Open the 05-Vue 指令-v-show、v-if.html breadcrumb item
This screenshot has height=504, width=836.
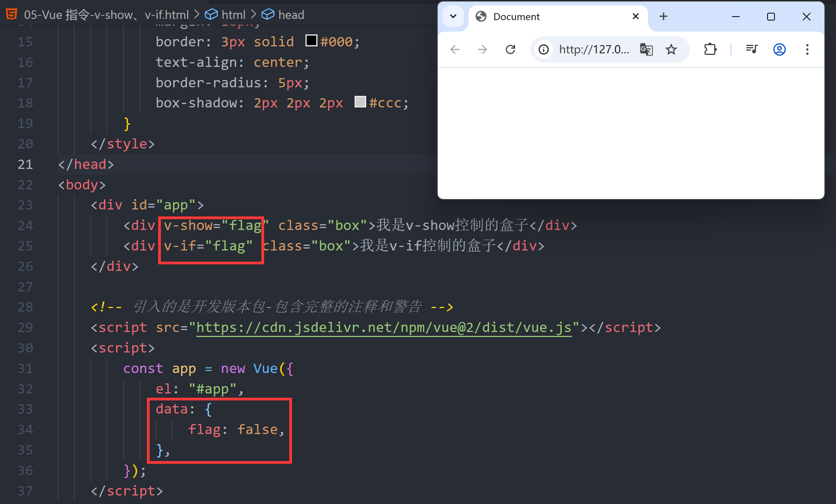click(106, 15)
